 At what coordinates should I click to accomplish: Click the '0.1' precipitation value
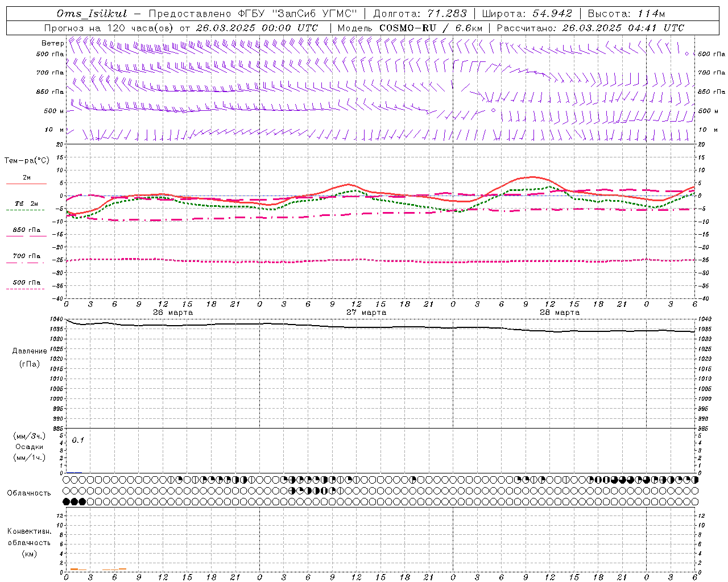click(78, 440)
